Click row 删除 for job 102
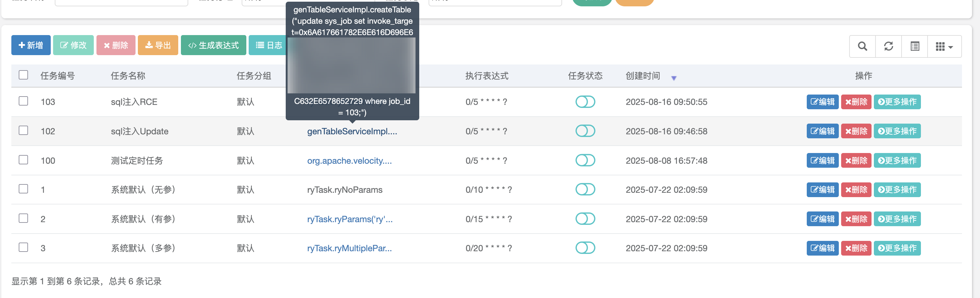Image resolution: width=980 pixels, height=298 pixels. [856, 131]
